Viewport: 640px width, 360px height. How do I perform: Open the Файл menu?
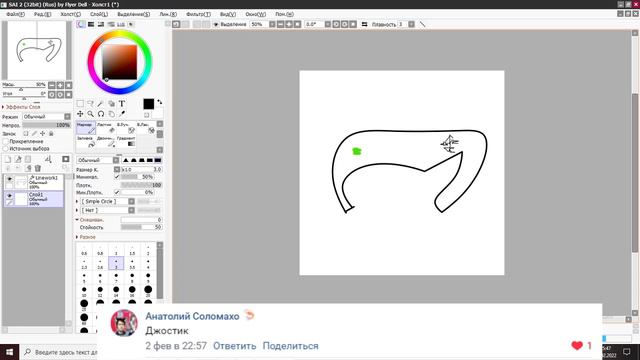16,14
